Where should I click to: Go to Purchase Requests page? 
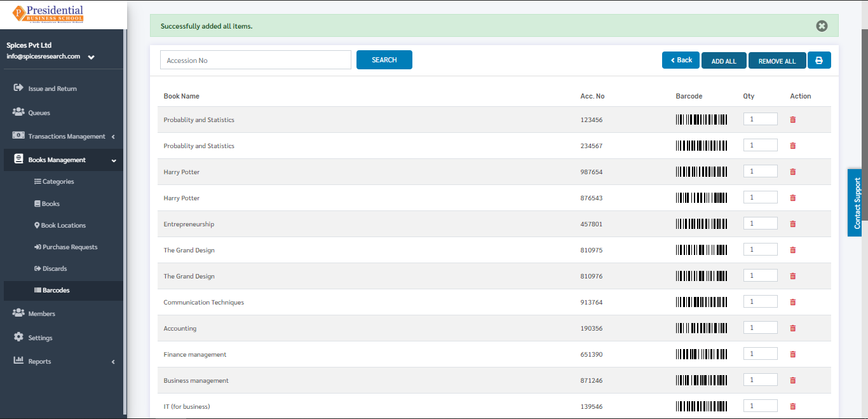(x=65, y=247)
